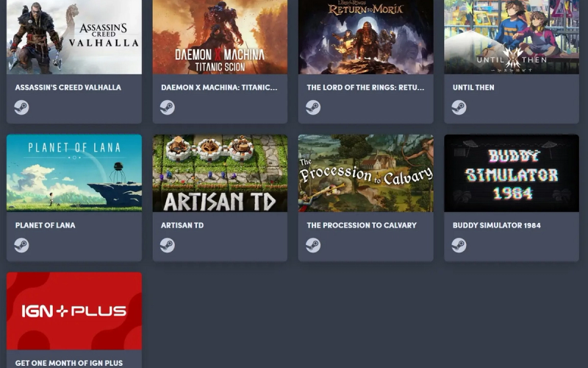Select the PLANET OF LANA title text
Screen dimensions: 588x368
(x=46, y=225)
